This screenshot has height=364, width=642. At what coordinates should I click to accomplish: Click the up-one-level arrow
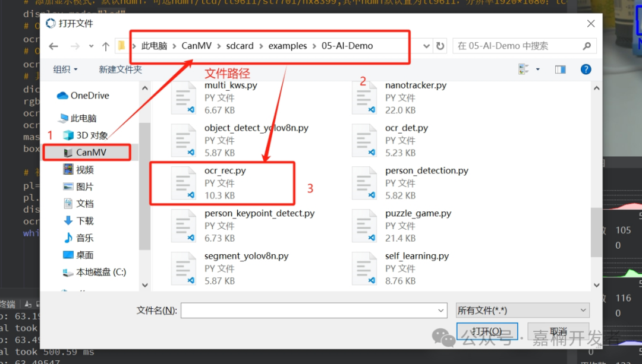click(x=106, y=46)
